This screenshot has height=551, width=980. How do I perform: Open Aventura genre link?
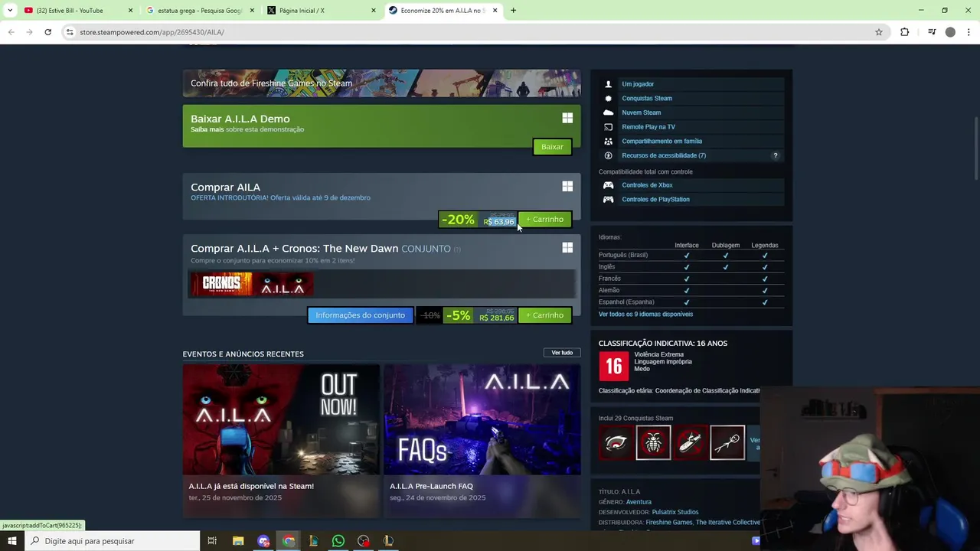pyautogui.click(x=639, y=502)
